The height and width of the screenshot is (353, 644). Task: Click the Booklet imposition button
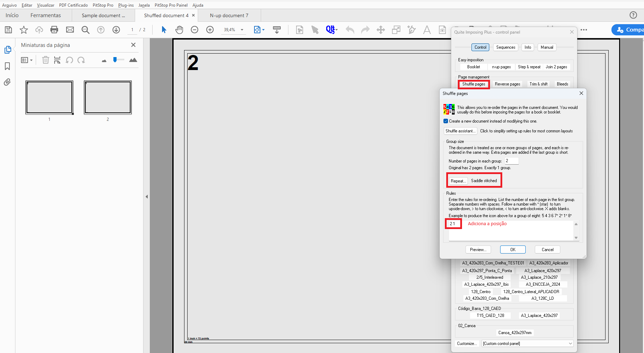[x=474, y=67]
